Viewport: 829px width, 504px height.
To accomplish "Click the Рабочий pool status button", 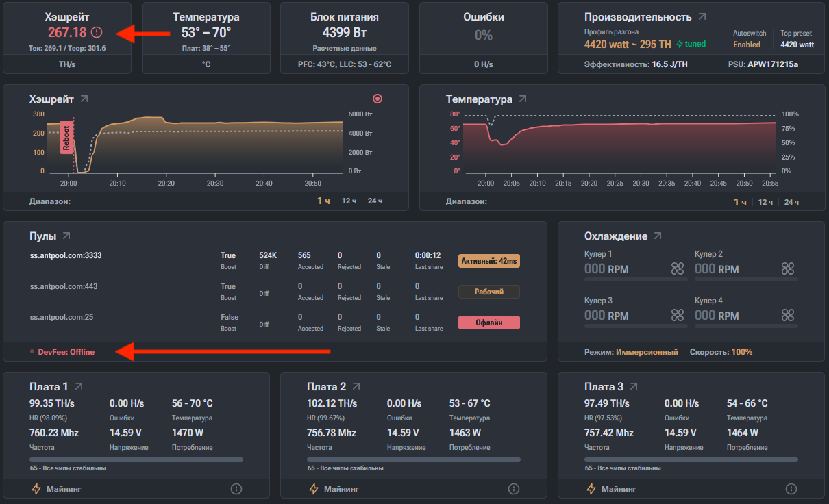I will coord(489,292).
